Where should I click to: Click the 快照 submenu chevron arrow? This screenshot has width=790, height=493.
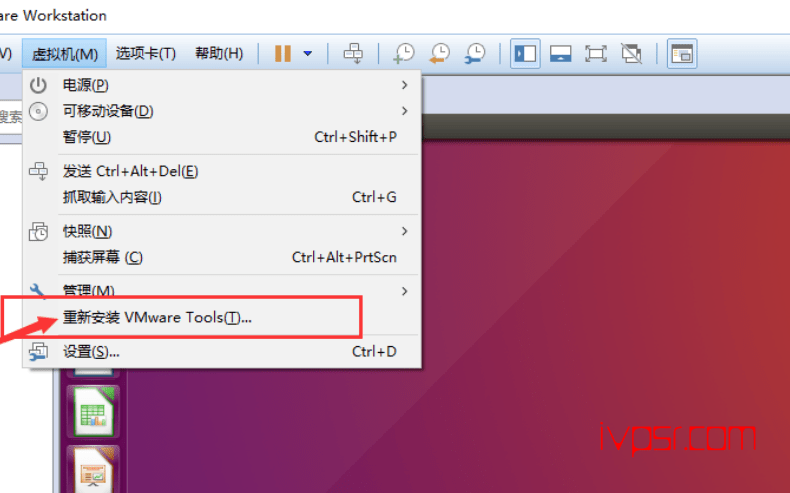pos(405,231)
